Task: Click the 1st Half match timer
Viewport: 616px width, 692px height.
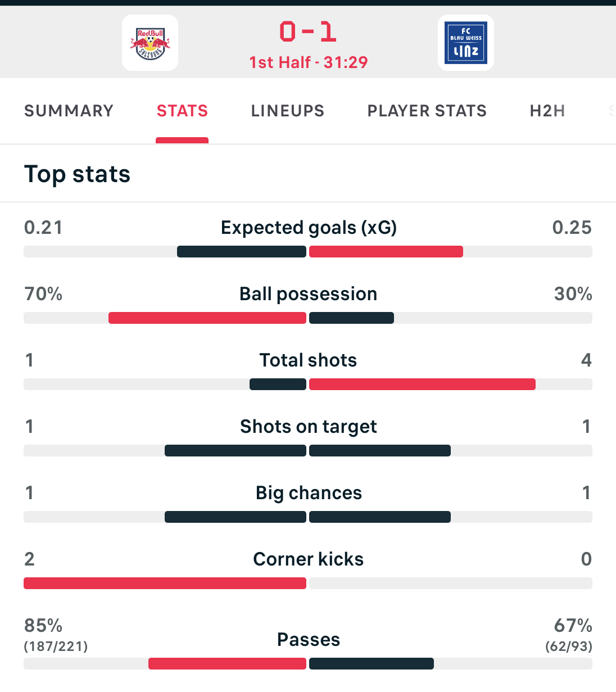Action: coord(308,62)
